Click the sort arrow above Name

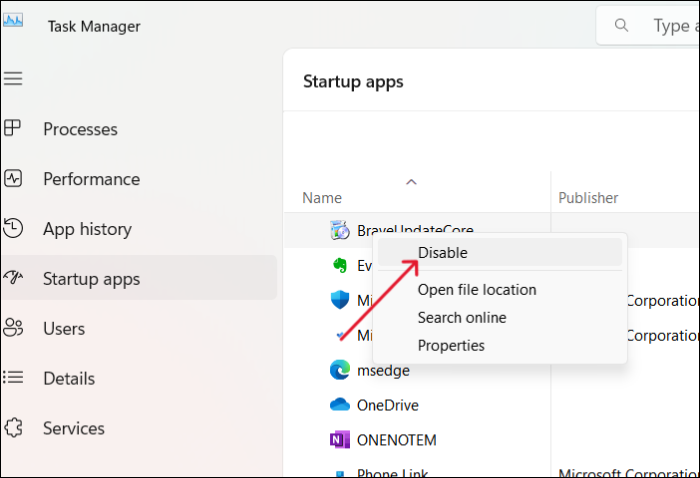(411, 182)
